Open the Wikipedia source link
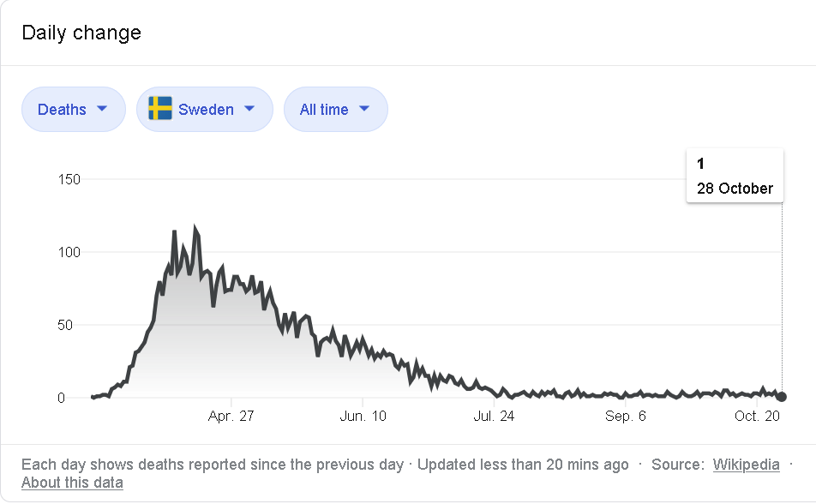Image resolution: width=816 pixels, height=504 pixels. [x=746, y=465]
